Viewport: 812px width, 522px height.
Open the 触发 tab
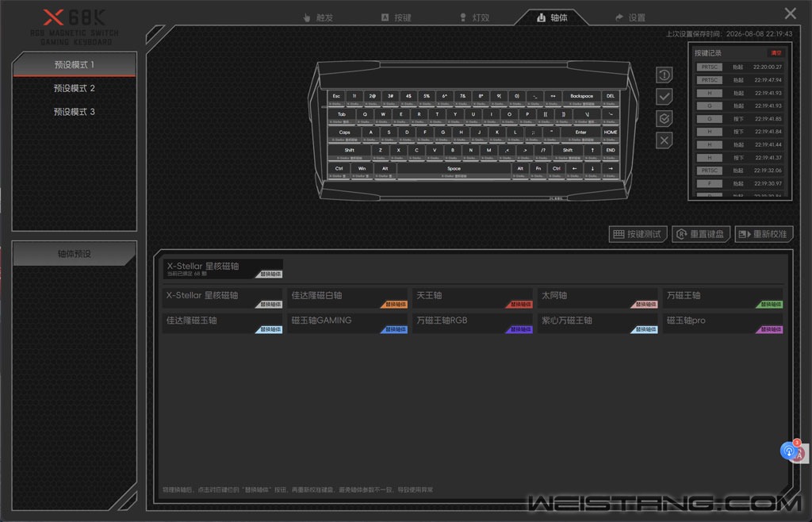(x=318, y=17)
